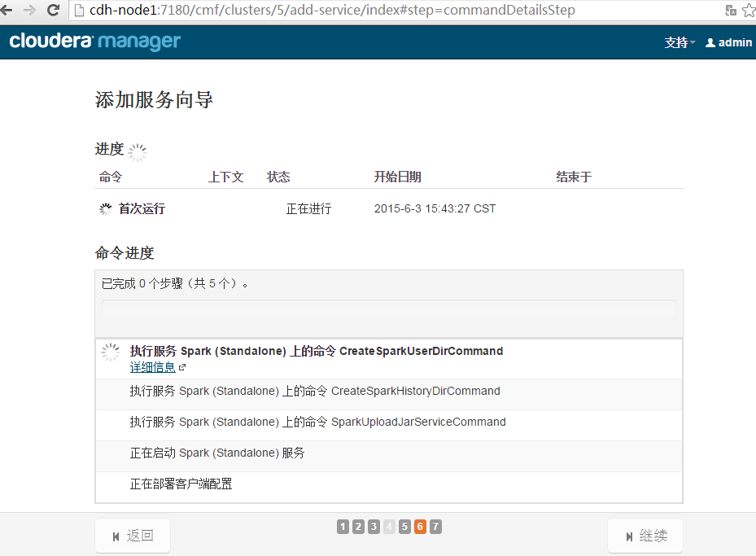
Task: Jump to wizard step 1
Action: pyautogui.click(x=343, y=527)
